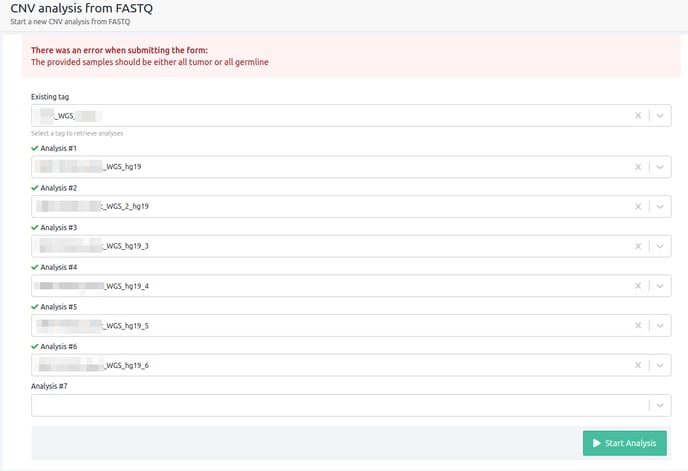
Task: Clear the Existing tag selection
Action: coord(638,115)
